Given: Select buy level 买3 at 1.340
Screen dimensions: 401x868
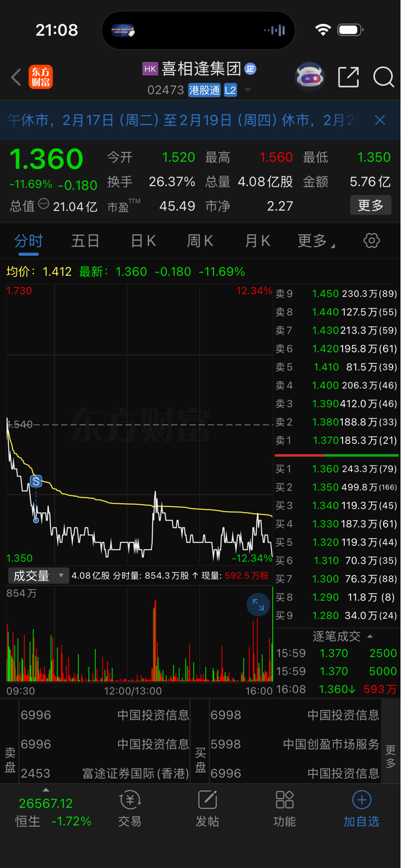Looking at the screenshot, I should [336, 506].
